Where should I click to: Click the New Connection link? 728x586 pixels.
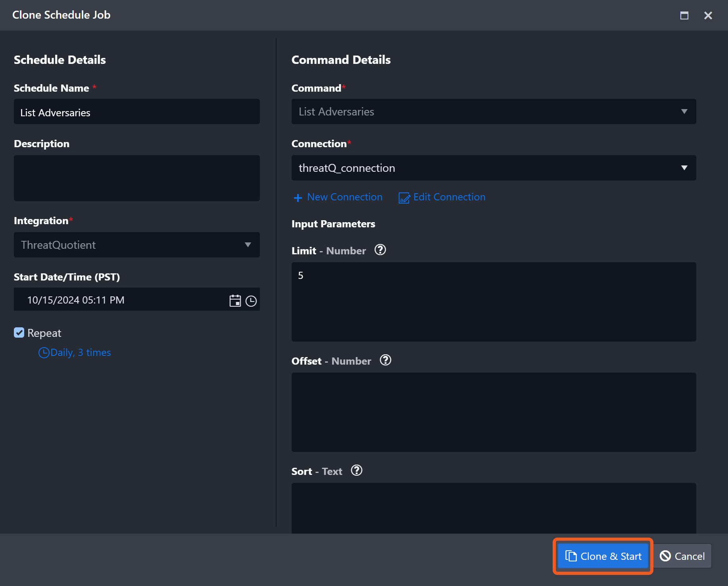338,197
